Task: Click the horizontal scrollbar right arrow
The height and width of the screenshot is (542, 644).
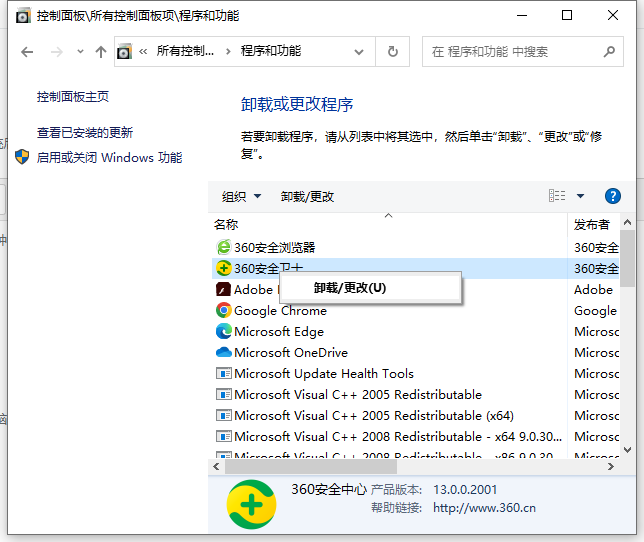Action: click(611, 466)
